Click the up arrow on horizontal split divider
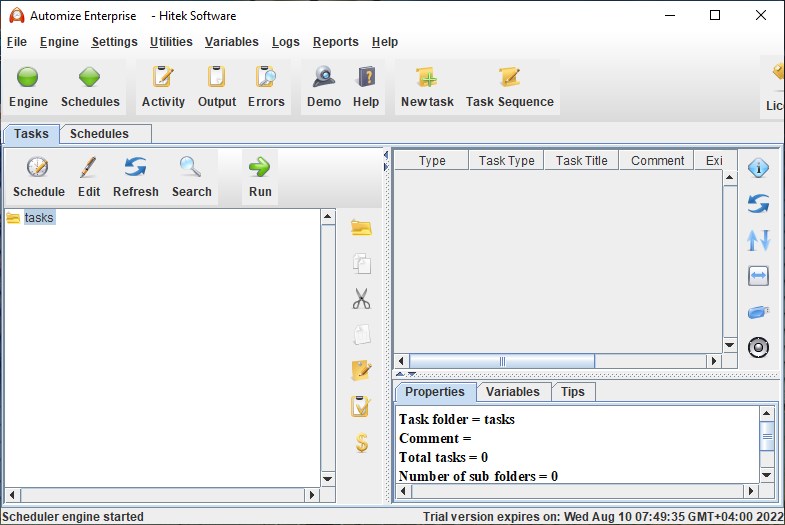Image resolution: width=785 pixels, height=525 pixels. tap(400, 374)
